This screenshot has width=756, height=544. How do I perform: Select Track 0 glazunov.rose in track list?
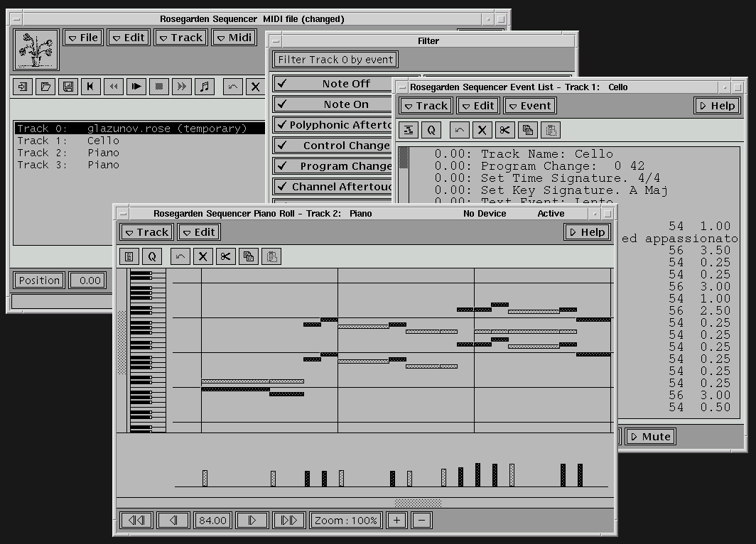[139, 129]
